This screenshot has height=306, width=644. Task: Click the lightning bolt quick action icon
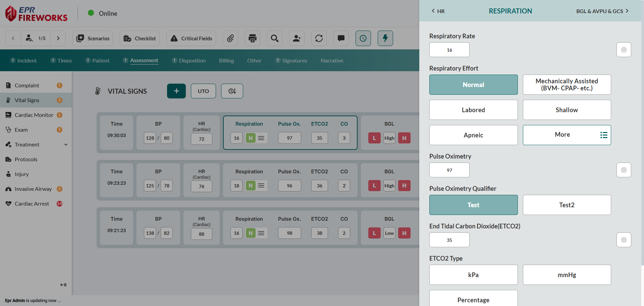click(385, 38)
